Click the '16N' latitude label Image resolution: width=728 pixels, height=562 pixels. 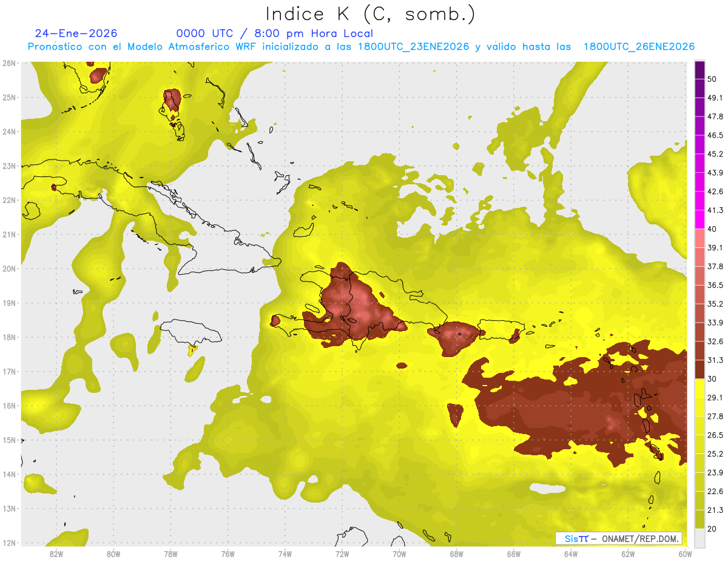(8, 406)
